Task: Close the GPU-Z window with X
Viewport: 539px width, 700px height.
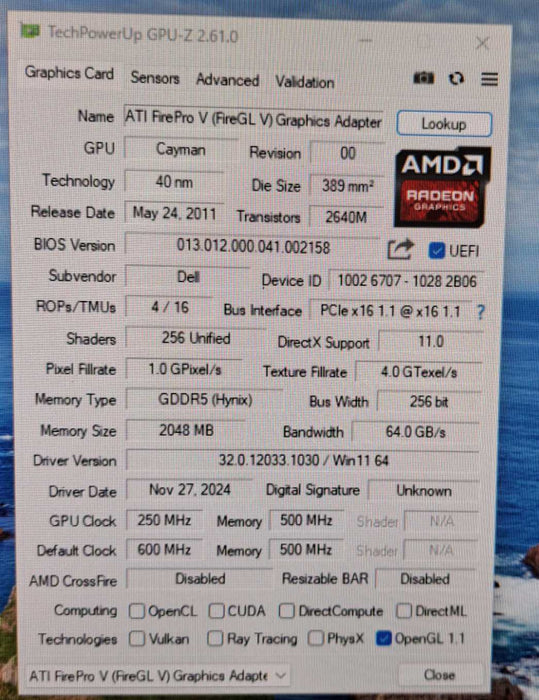Action: pos(482,43)
